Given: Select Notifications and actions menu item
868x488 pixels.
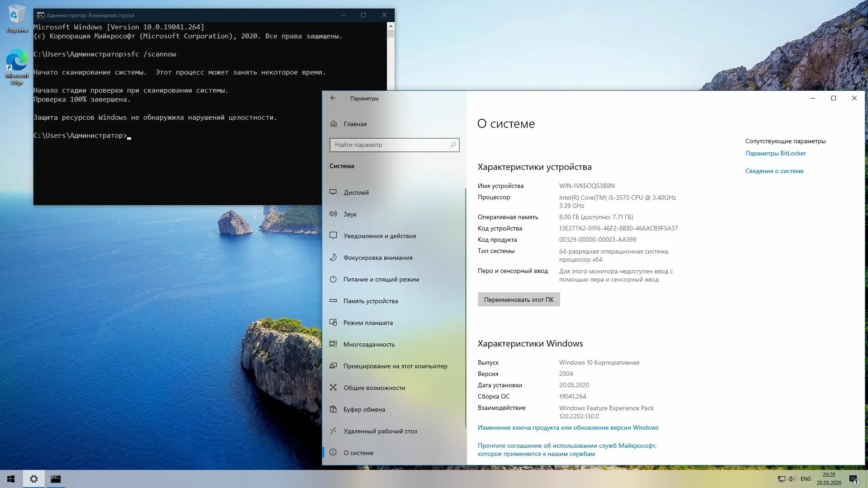Looking at the screenshot, I should pyautogui.click(x=379, y=236).
